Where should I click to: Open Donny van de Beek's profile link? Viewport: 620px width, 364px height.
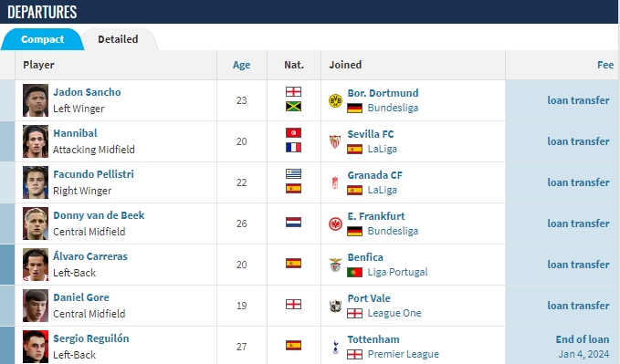click(x=99, y=215)
